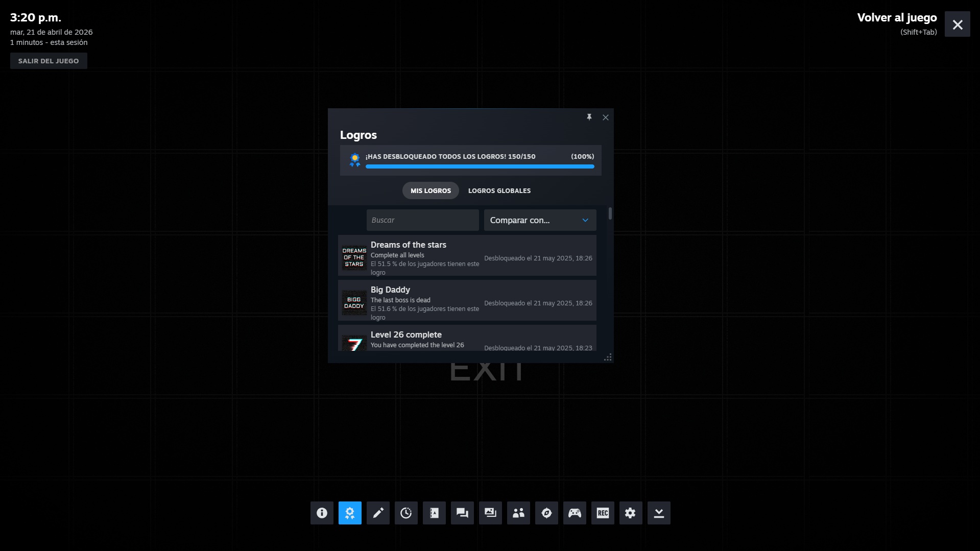Select the 'Level 26 complete' title

tap(406, 334)
